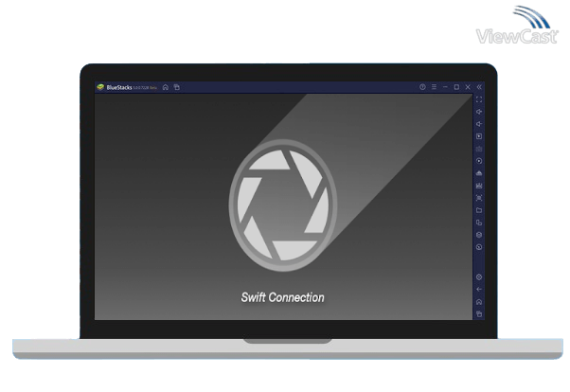Screen dimensions: 570x392
Task: Click the volume up sidebar icon
Action: tap(479, 112)
